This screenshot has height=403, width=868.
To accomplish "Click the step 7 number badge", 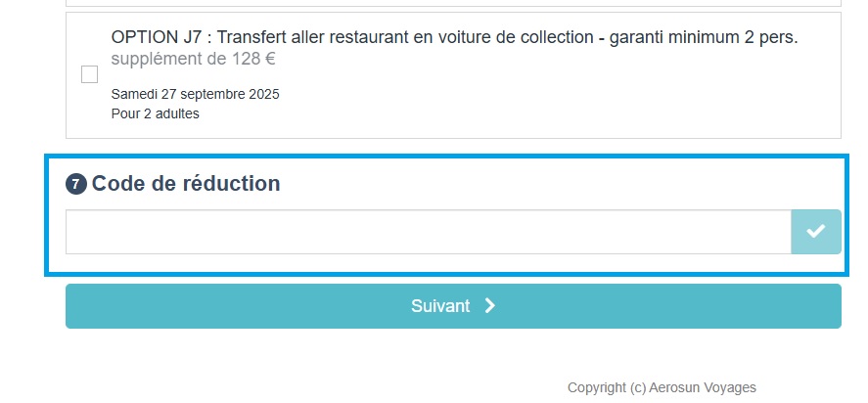I will [75, 184].
